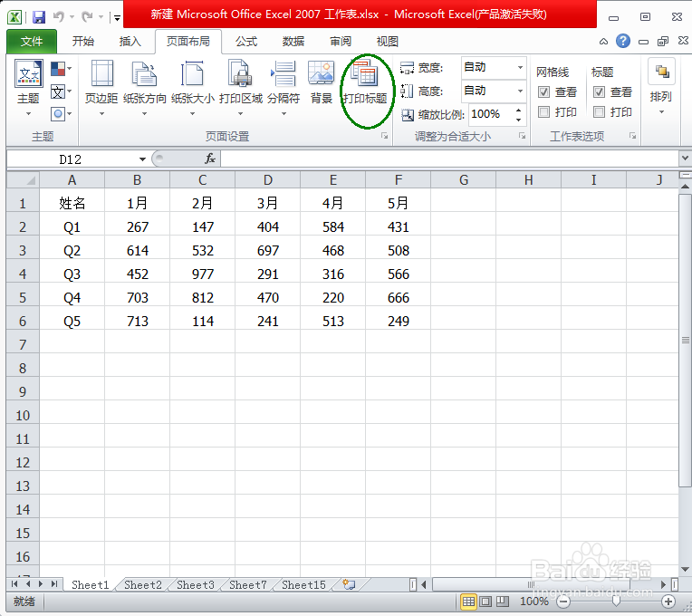Open Breaks (分隔符) menu
This screenshot has height=616, width=692.
tap(284, 88)
